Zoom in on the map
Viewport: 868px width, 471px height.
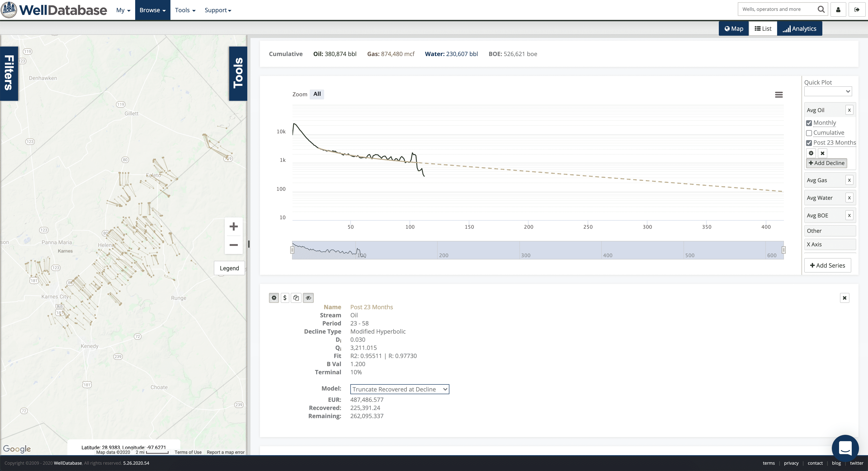234,226
